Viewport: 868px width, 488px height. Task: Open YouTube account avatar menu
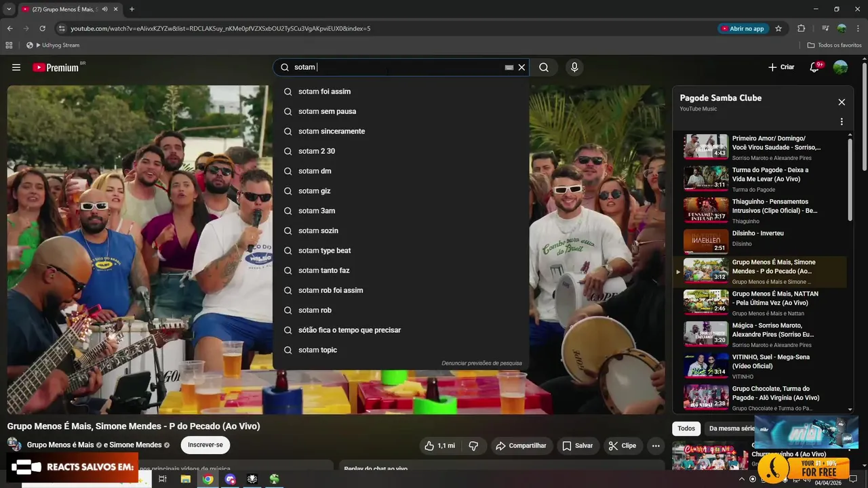click(840, 67)
